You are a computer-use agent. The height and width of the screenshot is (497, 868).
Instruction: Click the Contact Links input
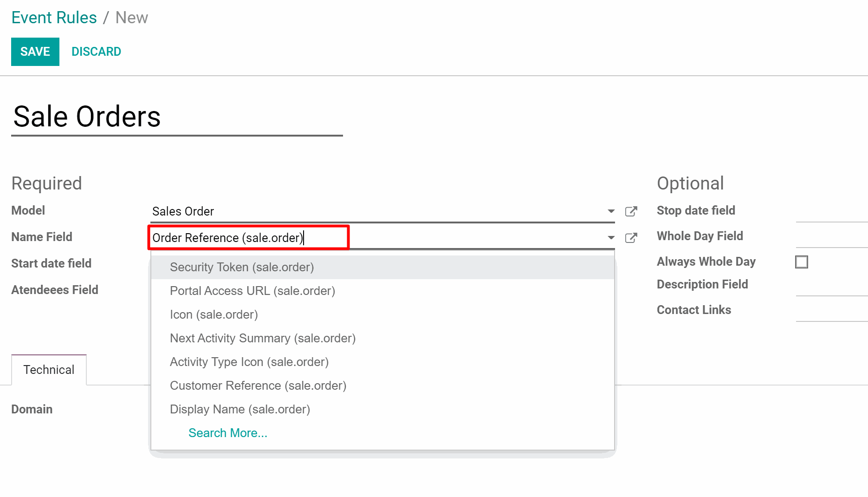[832, 311]
